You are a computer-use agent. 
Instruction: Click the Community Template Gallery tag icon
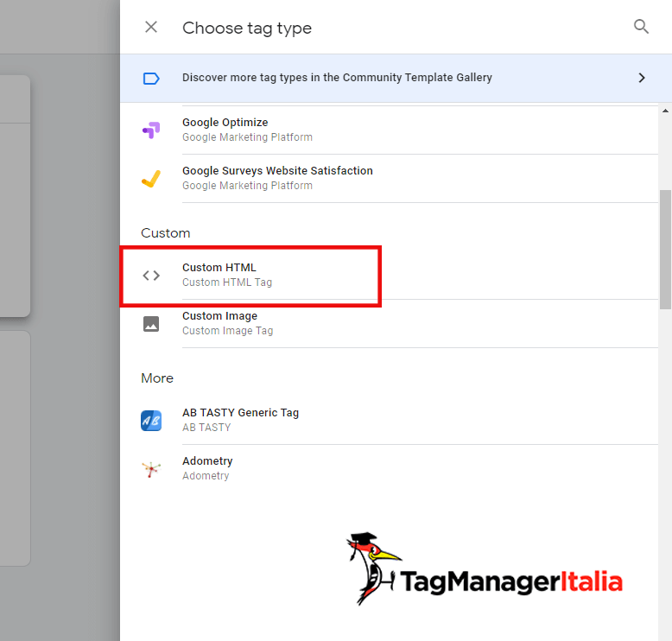coord(151,79)
